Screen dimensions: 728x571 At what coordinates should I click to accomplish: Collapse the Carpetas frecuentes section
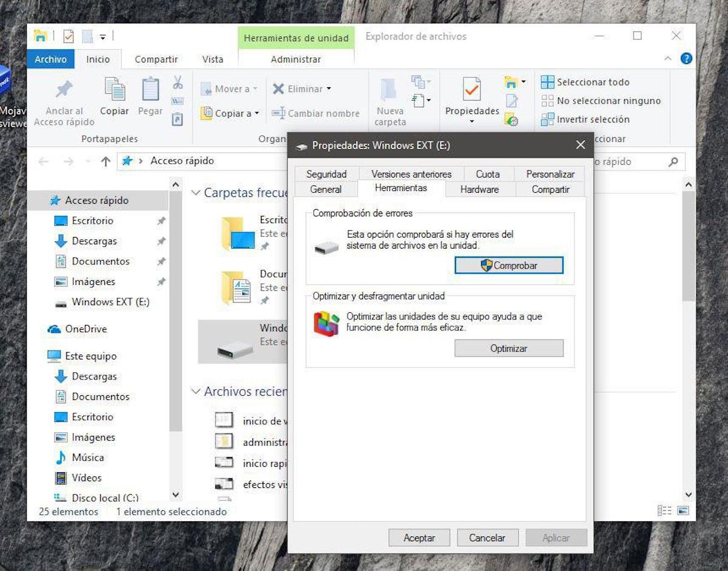coord(195,193)
